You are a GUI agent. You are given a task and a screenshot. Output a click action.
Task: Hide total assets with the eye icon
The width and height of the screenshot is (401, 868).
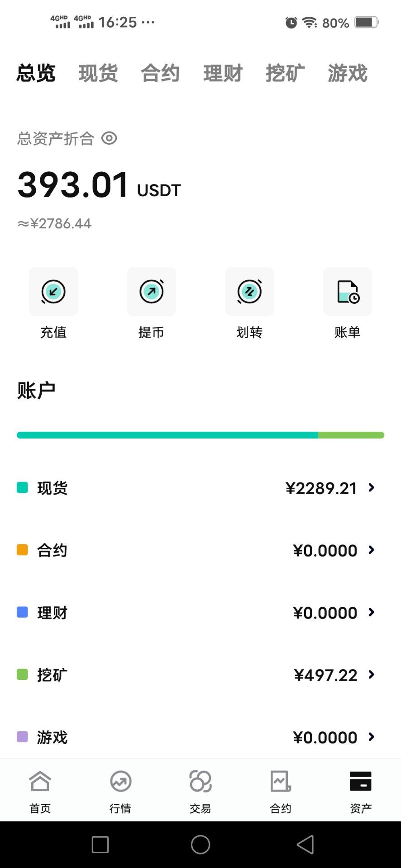109,138
